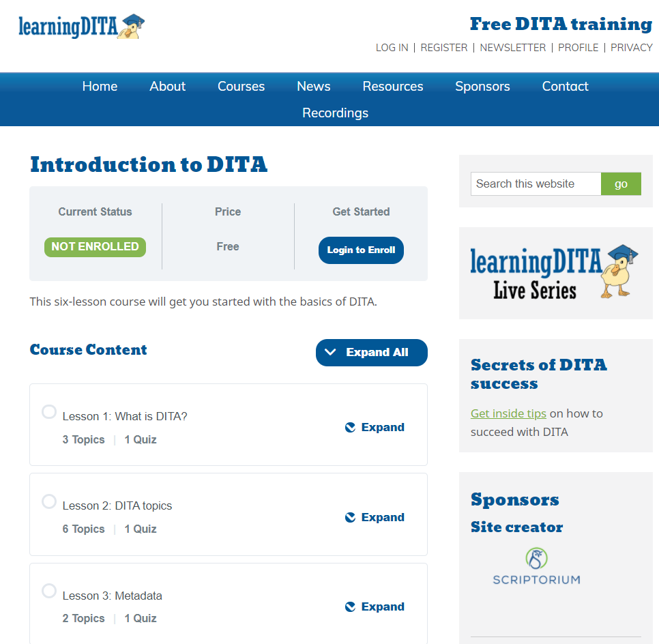Click the expand icon for Lesson 1
Screen dimensions: 659x644
click(x=350, y=428)
